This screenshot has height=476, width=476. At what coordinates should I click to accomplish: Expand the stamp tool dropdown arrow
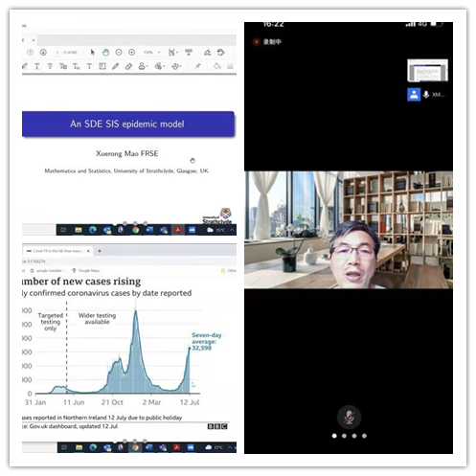147,66
